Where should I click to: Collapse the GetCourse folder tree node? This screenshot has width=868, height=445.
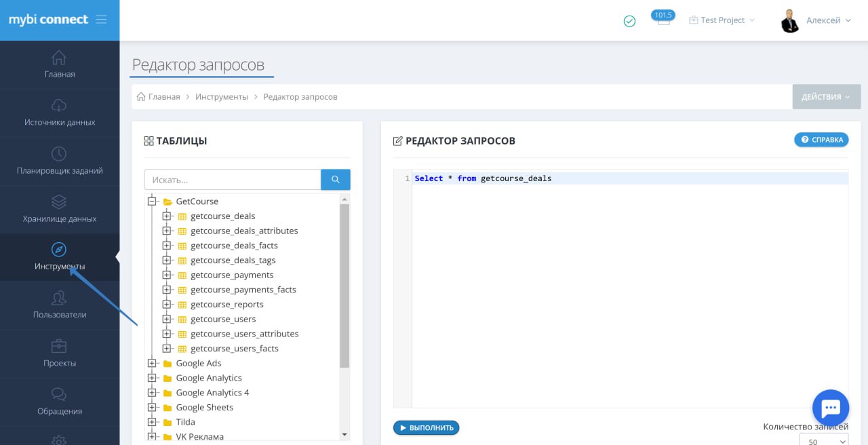[x=152, y=201]
